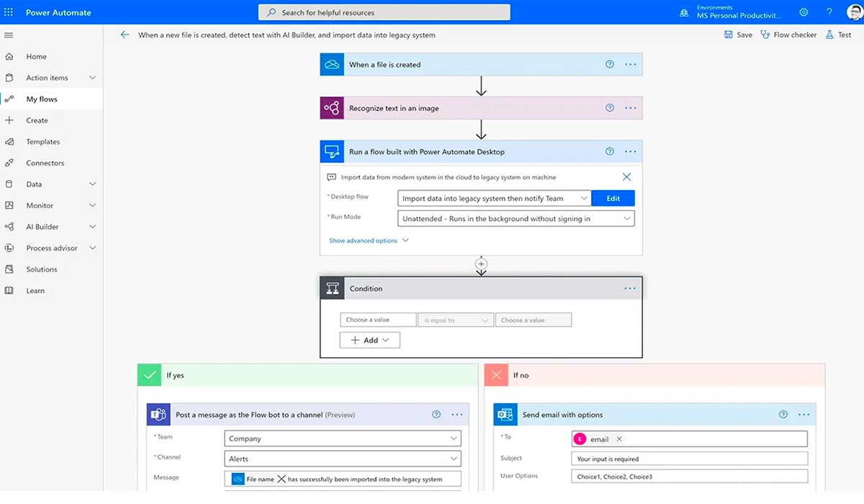Open Templates in sidebar

tap(51, 142)
